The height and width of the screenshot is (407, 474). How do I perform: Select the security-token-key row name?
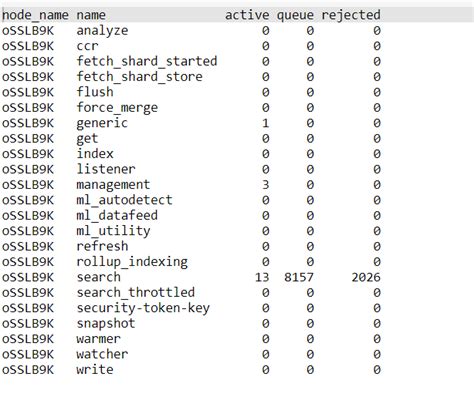(143, 308)
